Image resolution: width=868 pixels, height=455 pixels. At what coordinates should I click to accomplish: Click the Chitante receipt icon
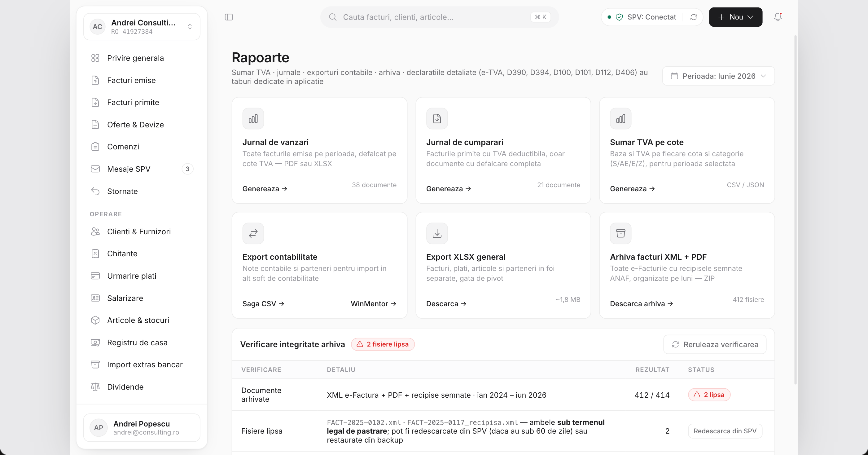(95, 254)
